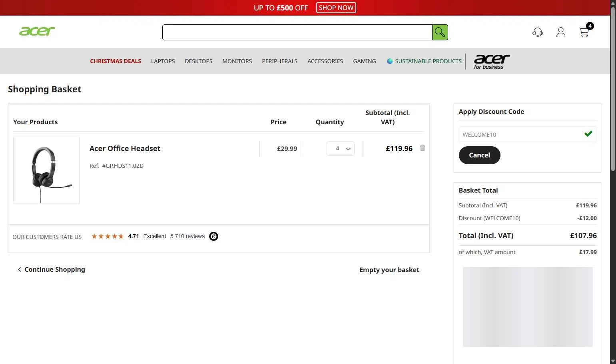Click the 'Shopping Basket' page heading
The width and height of the screenshot is (616, 364).
click(x=45, y=89)
